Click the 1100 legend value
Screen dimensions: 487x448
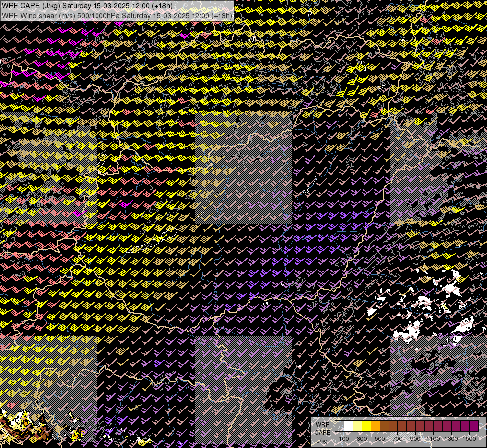pyautogui.click(x=433, y=439)
